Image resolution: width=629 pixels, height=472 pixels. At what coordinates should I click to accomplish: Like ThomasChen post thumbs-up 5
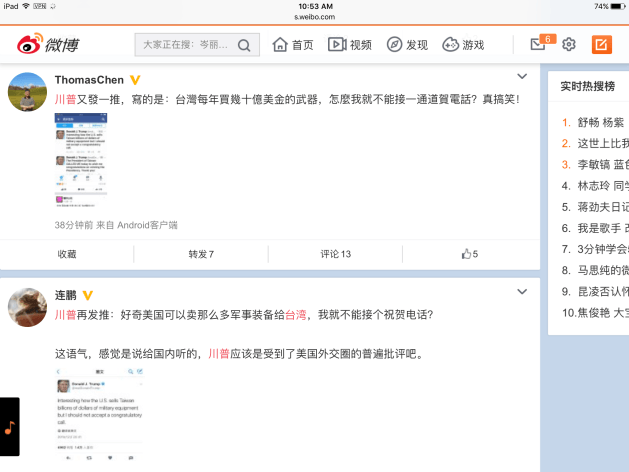coord(469,254)
